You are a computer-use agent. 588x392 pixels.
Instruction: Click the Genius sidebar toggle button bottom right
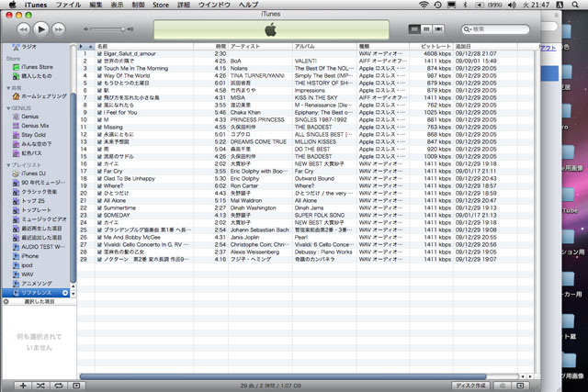[520, 386]
